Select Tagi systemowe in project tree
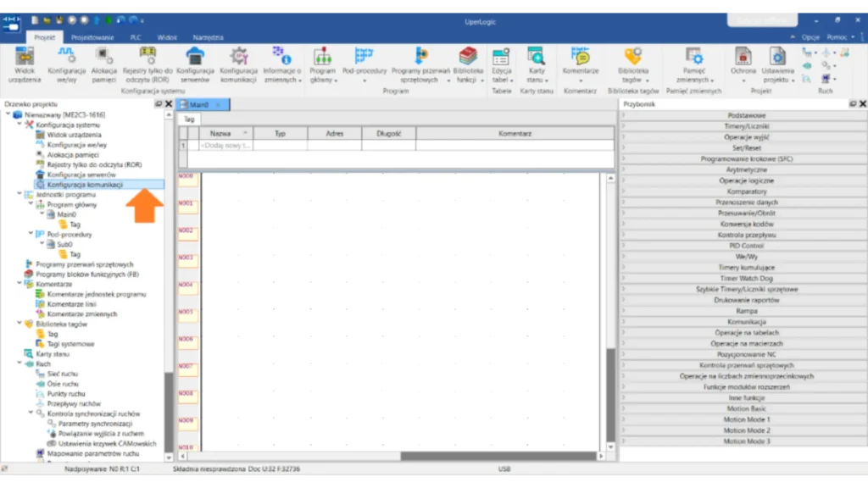868x488 pixels. [x=70, y=344]
